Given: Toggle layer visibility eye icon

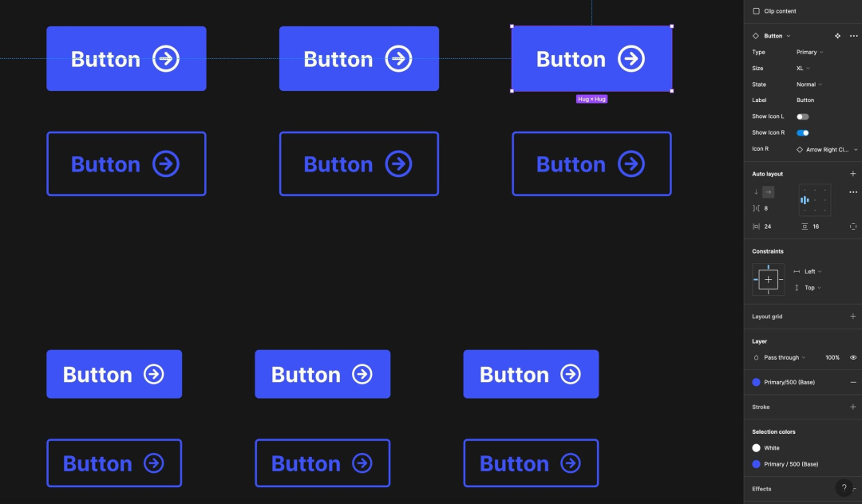Looking at the screenshot, I should point(853,357).
